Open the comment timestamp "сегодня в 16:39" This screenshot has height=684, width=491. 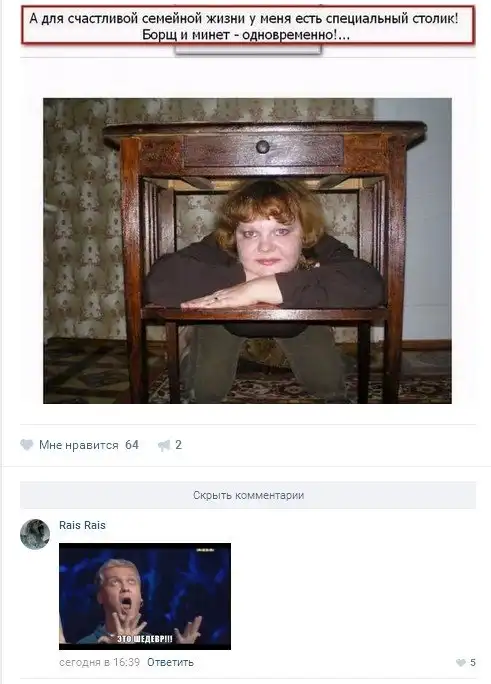99,662
